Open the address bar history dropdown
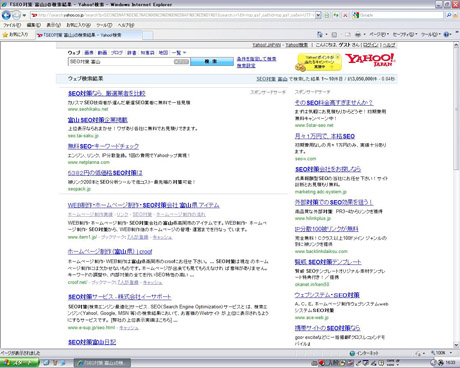 tap(318, 15)
